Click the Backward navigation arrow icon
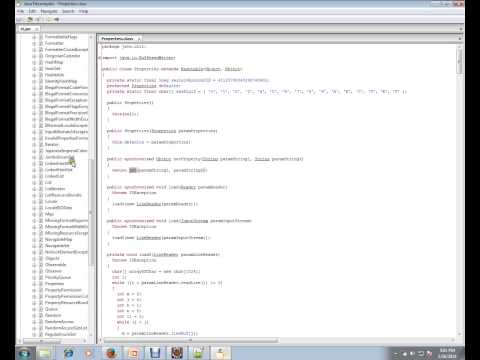 click(49, 20)
